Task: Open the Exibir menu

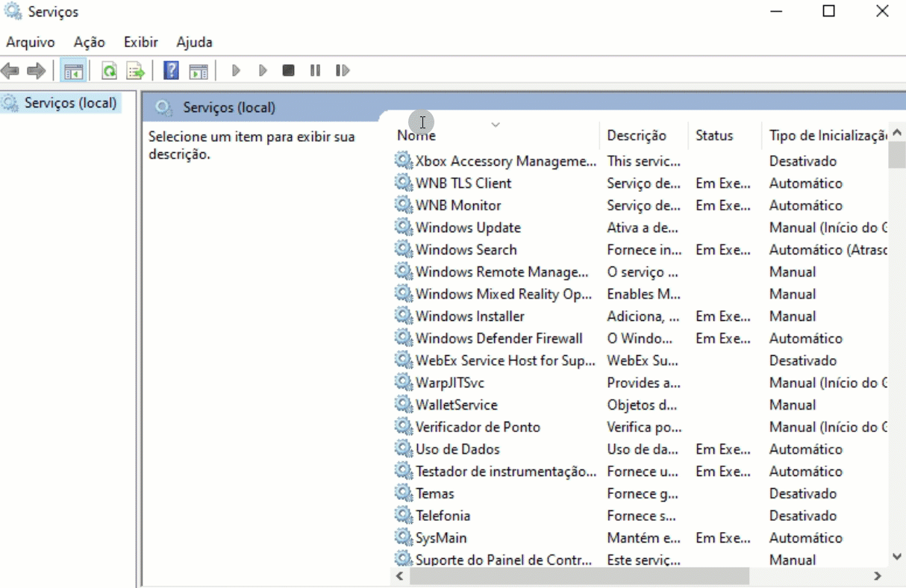Action: 141,43
